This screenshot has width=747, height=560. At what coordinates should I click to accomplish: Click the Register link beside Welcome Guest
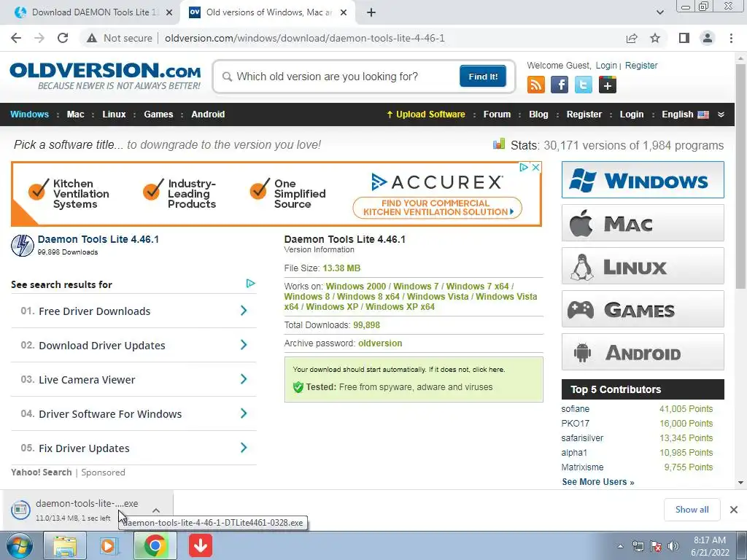point(641,65)
